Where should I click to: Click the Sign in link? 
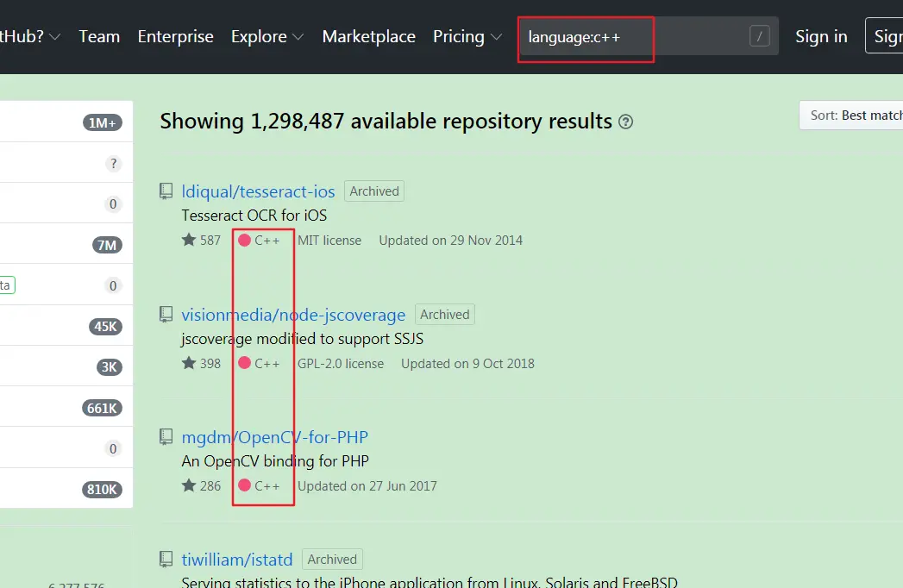[x=821, y=36]
